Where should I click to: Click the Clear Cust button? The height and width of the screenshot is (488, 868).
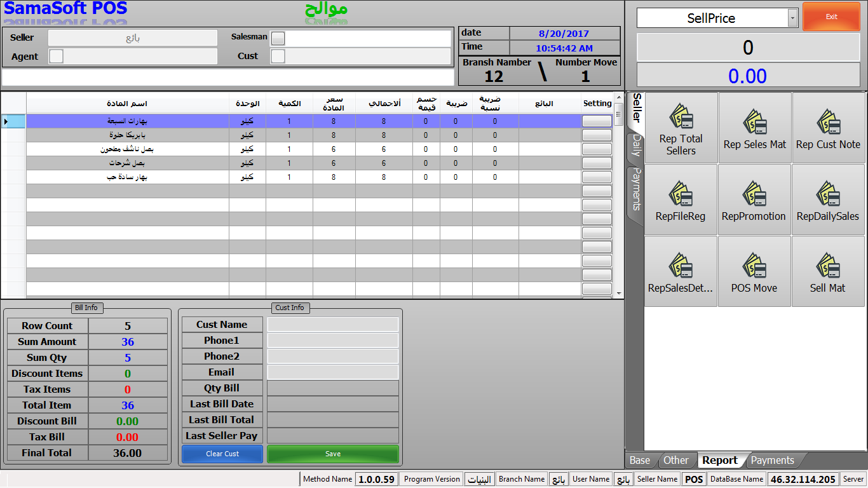click(x=222, y=454)
